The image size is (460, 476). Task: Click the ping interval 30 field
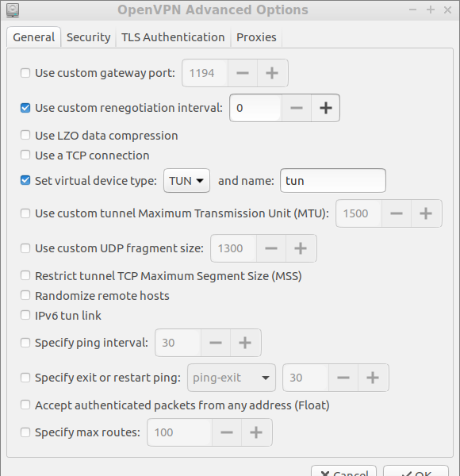178,343
